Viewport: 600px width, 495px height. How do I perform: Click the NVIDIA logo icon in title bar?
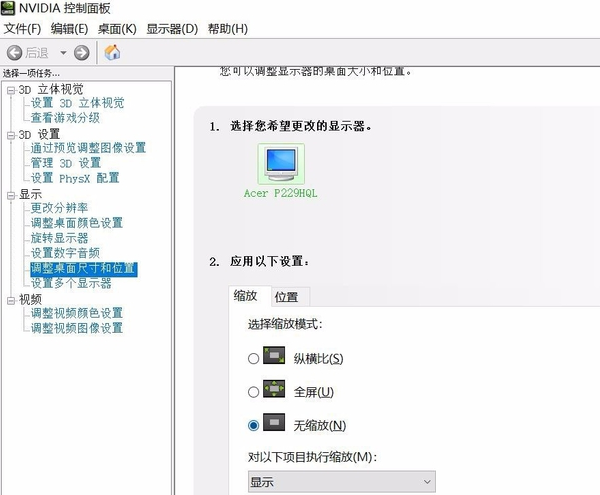coord(8,8)
